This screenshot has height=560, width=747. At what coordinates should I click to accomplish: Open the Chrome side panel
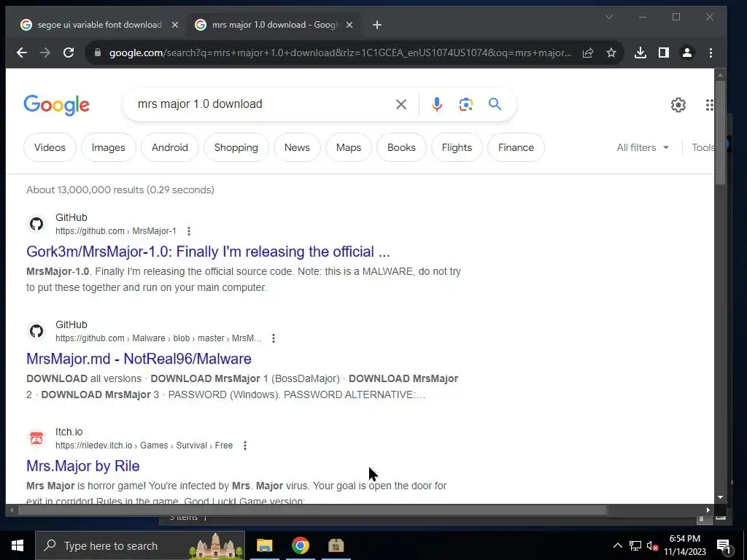pos(664,52)
